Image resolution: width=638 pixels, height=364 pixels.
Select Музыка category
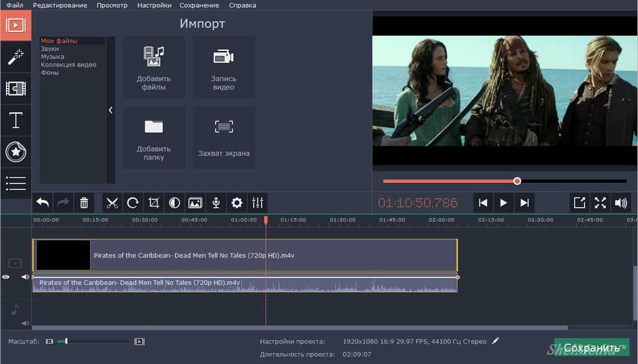(52, 57)
